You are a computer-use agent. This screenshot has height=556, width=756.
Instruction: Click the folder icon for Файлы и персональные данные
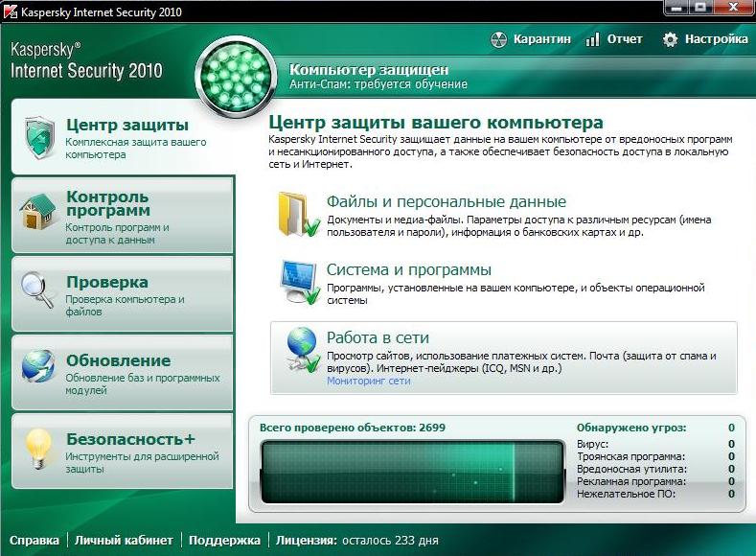298,215
